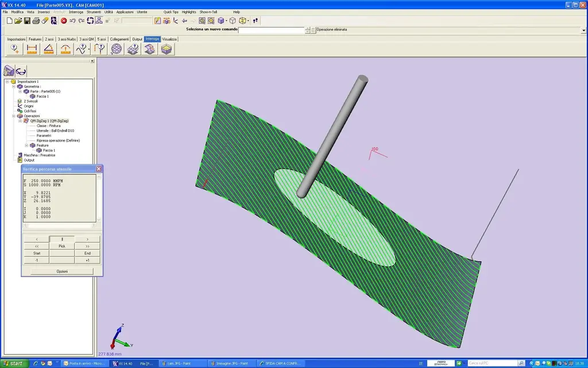Switch to the 3 assi QM tab
588x368 pixels.
[86, 39]
